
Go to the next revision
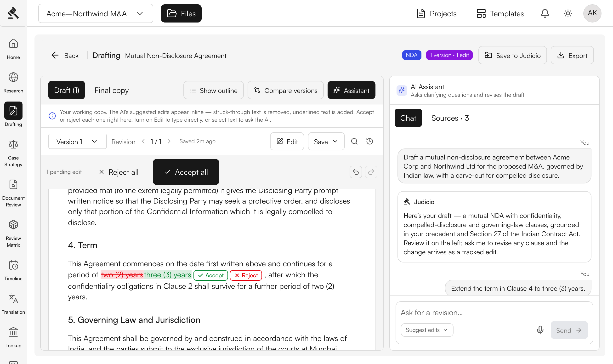(169, 142)
